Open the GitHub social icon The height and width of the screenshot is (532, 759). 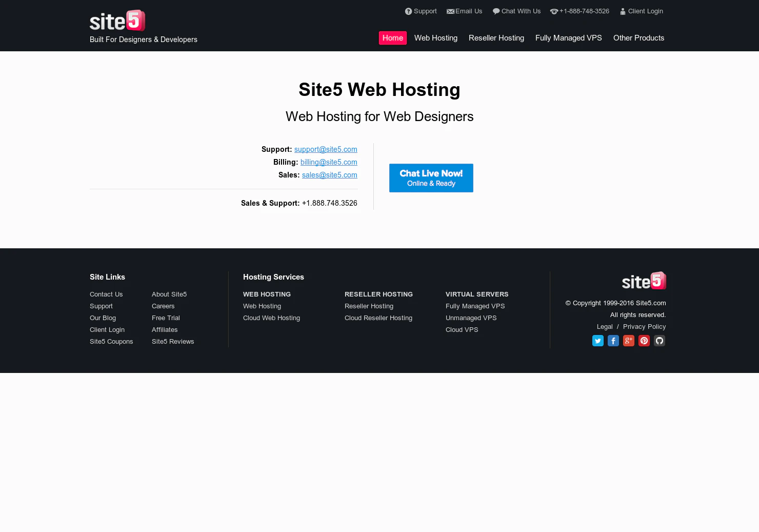click(660, 341)
